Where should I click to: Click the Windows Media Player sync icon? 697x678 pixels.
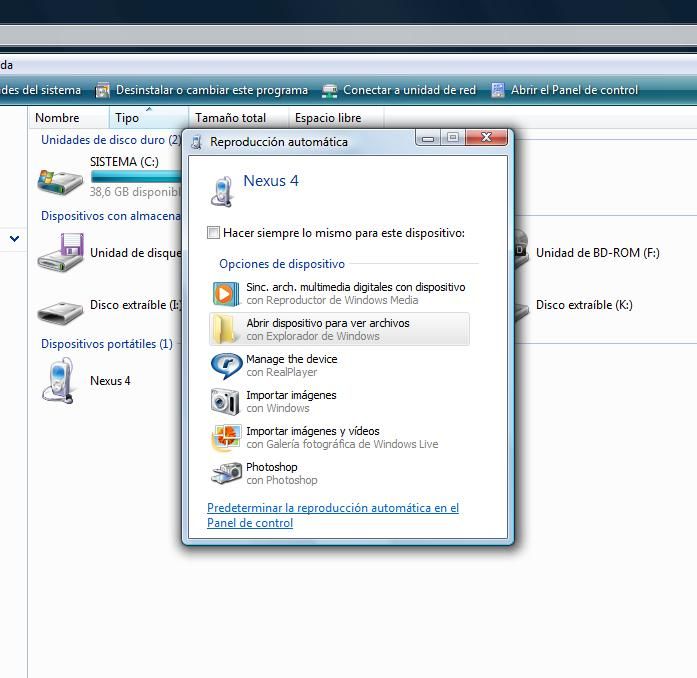[225, 294]
